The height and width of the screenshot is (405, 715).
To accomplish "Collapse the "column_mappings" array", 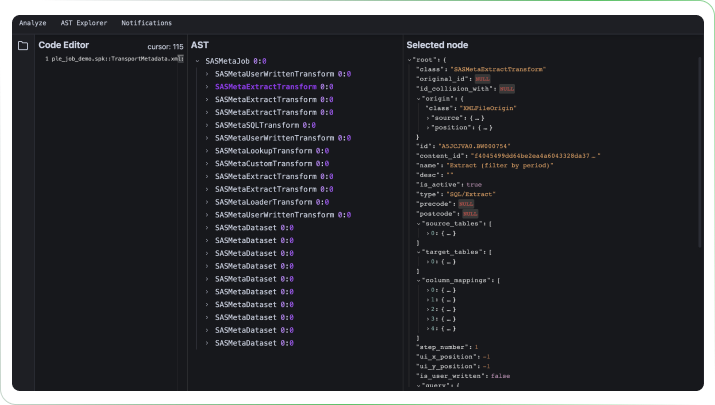I will click(x=418, y=280).
